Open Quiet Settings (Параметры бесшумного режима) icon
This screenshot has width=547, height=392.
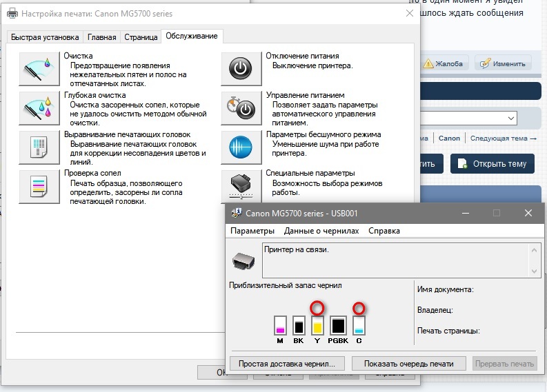click(x=241, y=147)
